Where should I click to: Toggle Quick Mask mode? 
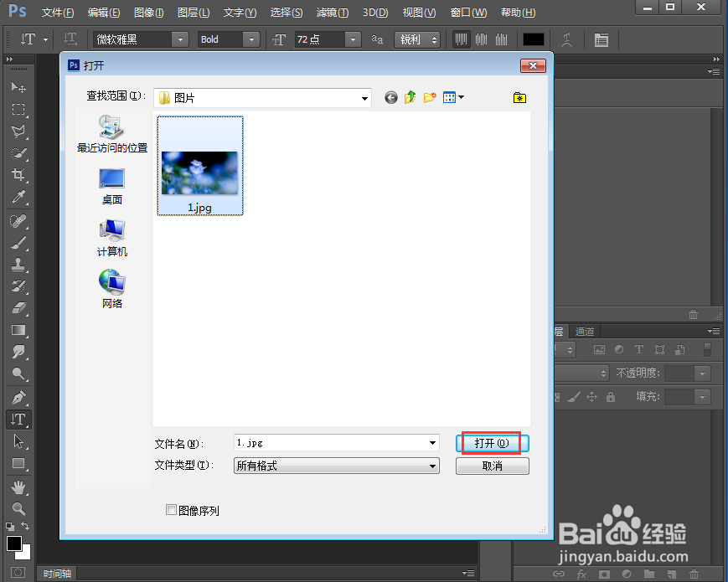[18, 572]
